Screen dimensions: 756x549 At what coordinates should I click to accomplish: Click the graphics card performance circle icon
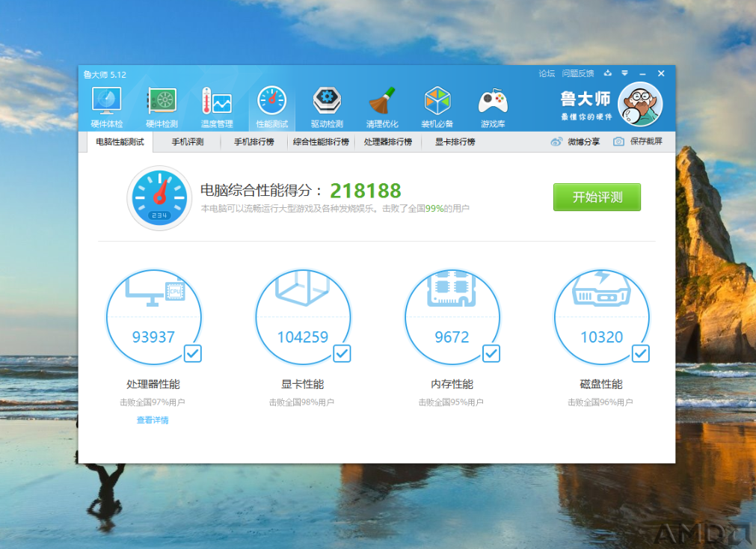(303, 316)
